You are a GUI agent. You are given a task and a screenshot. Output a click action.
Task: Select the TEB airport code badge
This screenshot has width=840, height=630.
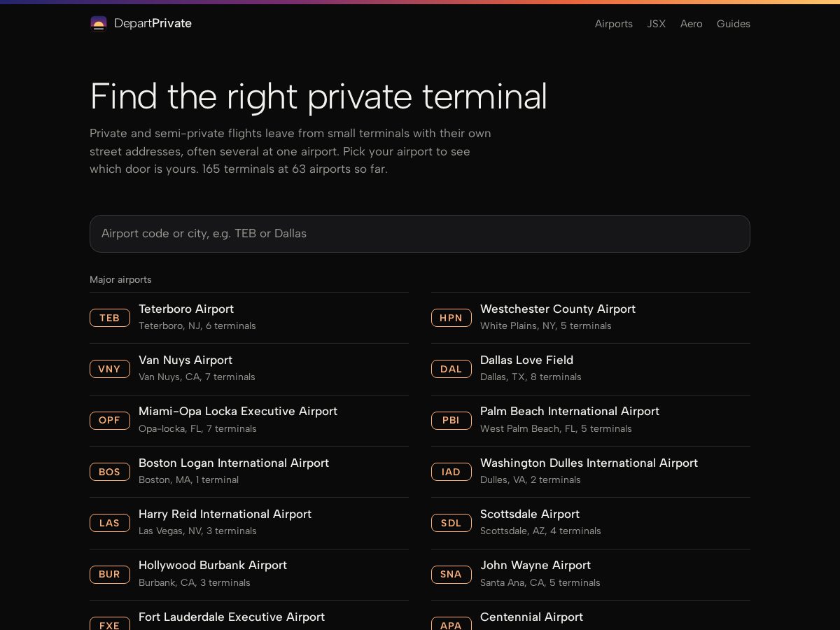coord(110,318)
